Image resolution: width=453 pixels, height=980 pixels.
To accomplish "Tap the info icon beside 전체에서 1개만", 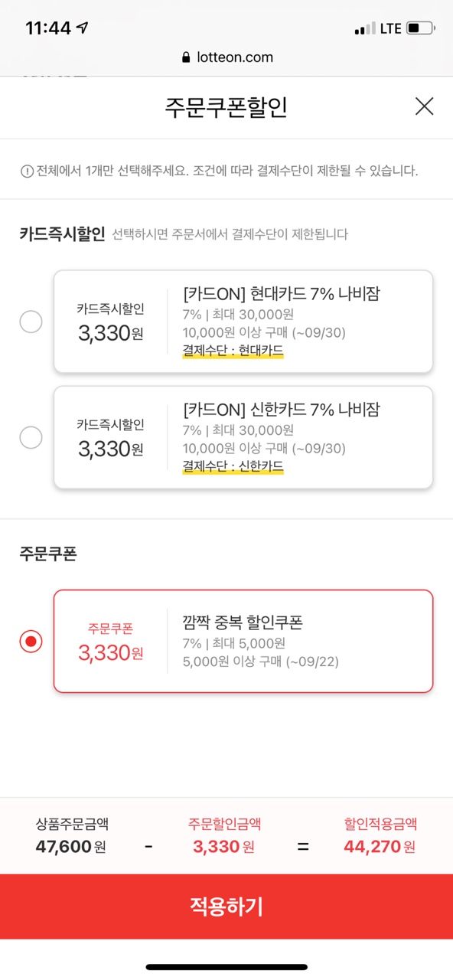I will [27, 171].
